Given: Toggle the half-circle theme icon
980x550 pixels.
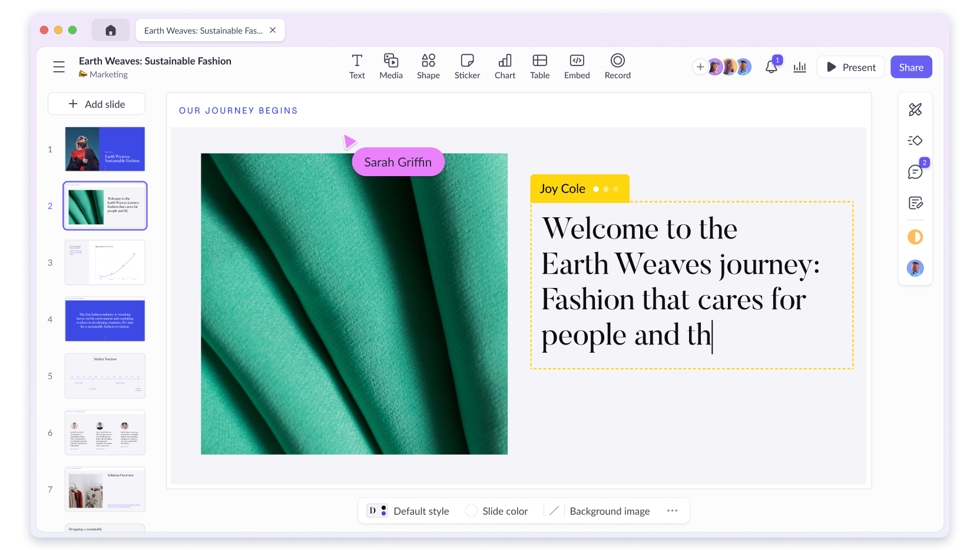Looking at the screenshot, I should tap(915, 237).
